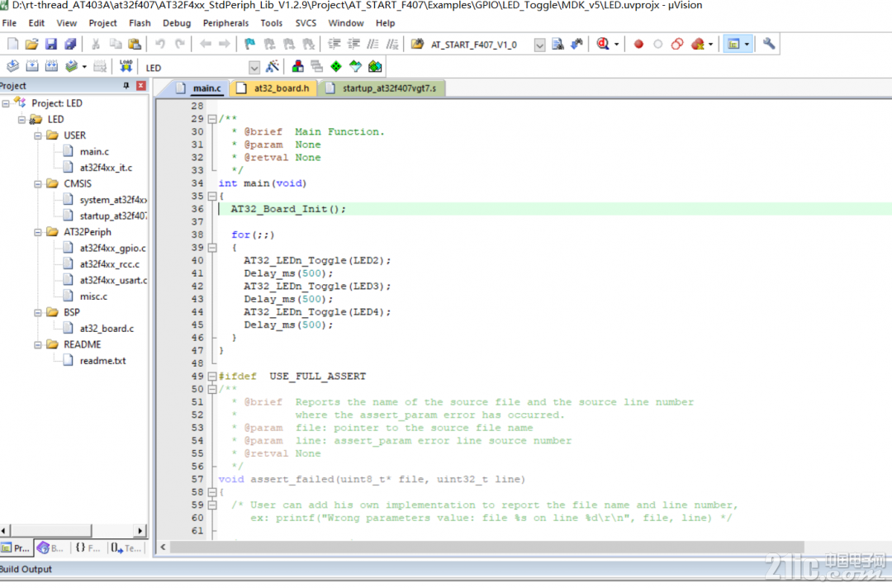The image size is (892, 588).
Task: Click the Cut scissors icon
Action: pos(96,44)
